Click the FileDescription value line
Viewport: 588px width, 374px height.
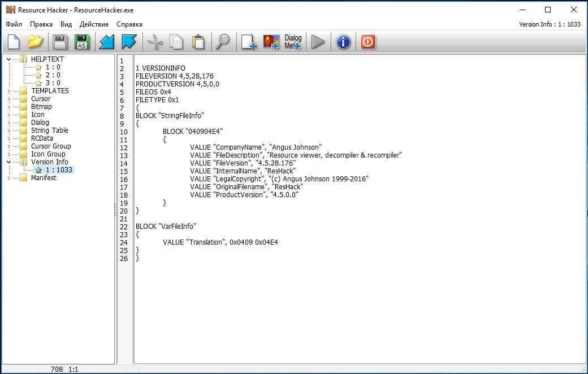coord(296,155)
